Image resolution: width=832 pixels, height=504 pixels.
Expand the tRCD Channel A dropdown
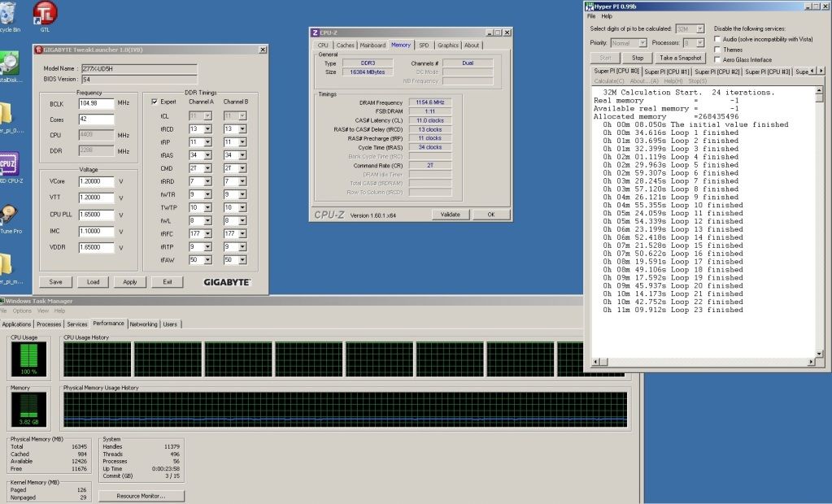point(207,129)
